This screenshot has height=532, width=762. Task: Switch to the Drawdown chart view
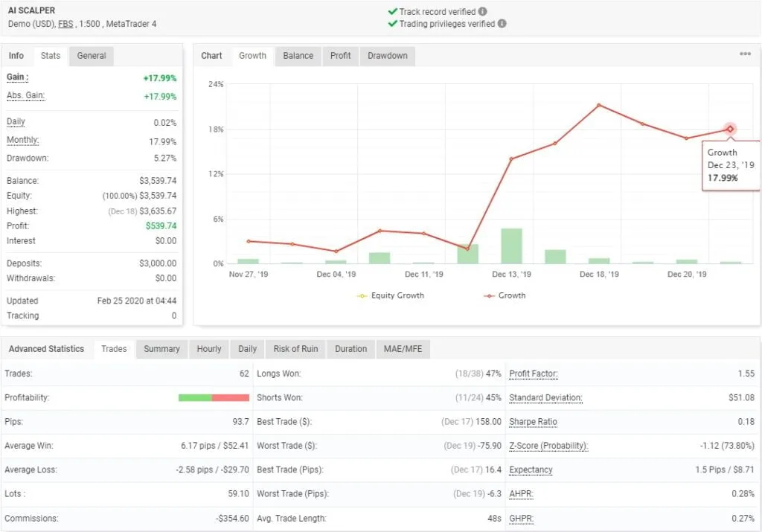(387, 56)
